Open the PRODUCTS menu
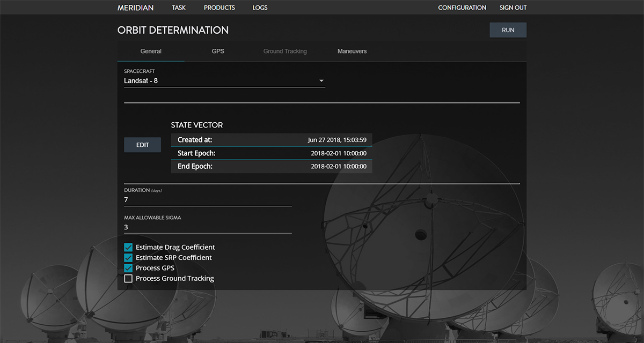Image resolution: width=644 pixels, height=343 pixels. [219, 8]
